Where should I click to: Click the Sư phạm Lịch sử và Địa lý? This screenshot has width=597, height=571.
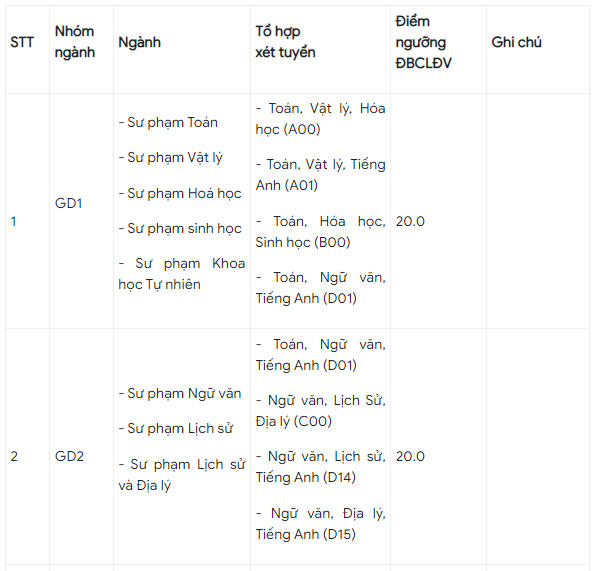[182, 475]
